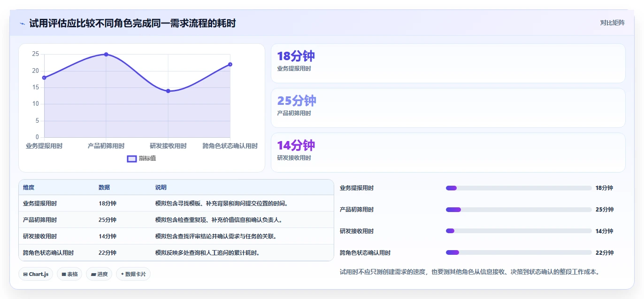Image resolution: width=644 pixels, height=299 pixels.
Task: Click the 指标值 legend color box
Action: pos(132,158)
